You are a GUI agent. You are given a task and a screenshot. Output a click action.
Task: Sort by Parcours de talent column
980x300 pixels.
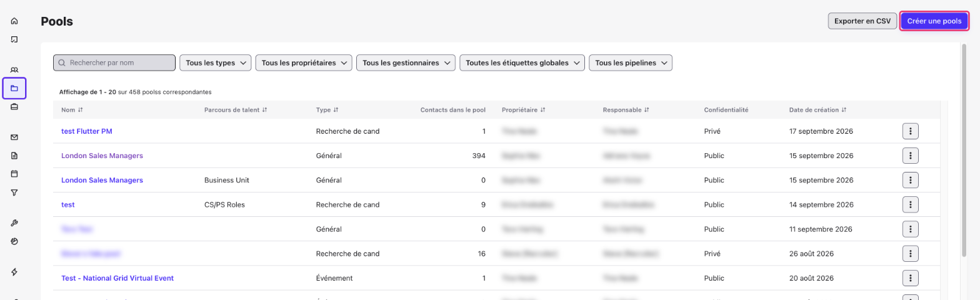pyautogui.click(x=264, y=110)
